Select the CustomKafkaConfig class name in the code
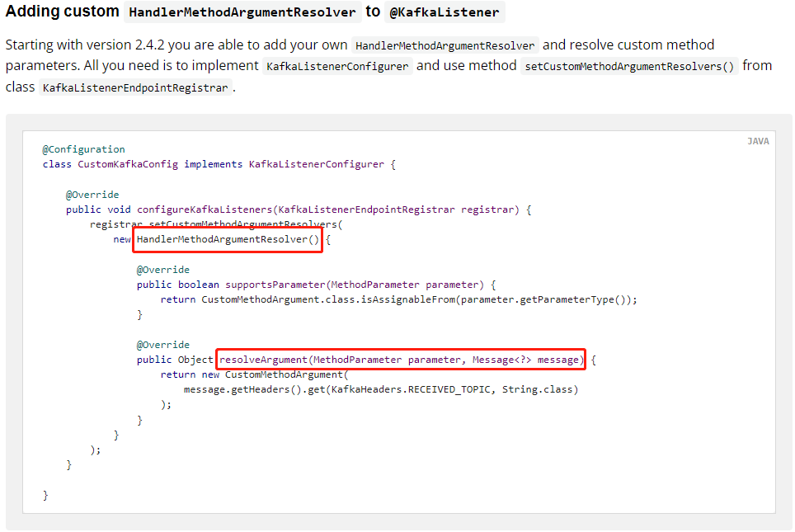This screenshot has width=795, height=532. pyautogui.click(x=128, y=164)
